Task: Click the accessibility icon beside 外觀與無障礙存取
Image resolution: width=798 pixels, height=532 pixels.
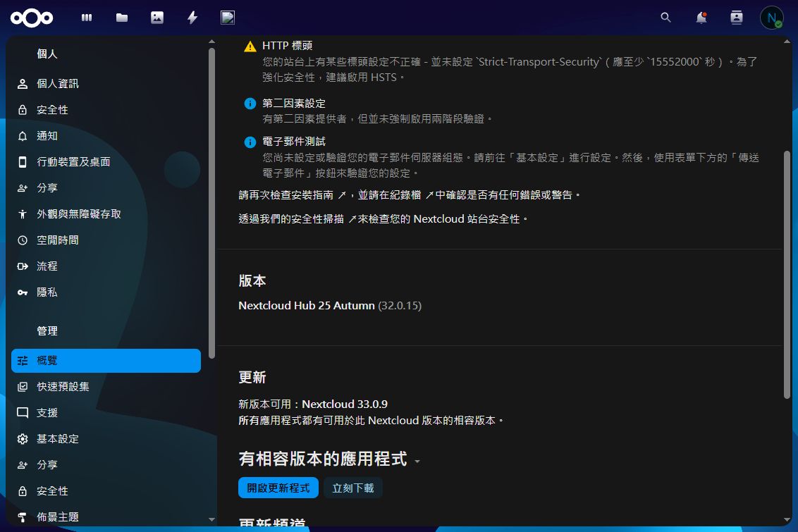Action: tap(23, 214)
